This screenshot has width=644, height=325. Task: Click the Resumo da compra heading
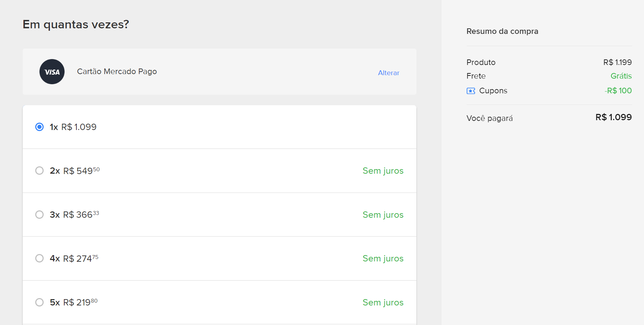[502, 31]
